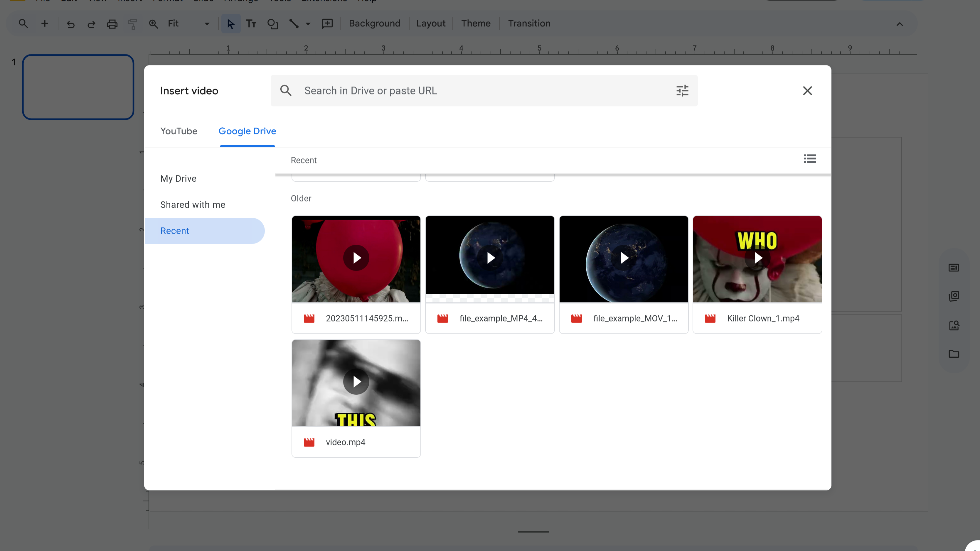The height and width of the screenshot is (551, 980).
Task: Click video file icon beside file_example_MOV
Action: click(x=576, y=318)
